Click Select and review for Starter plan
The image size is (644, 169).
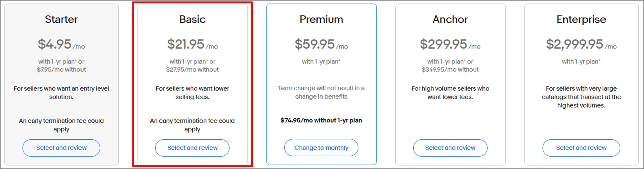[x=61, y=148]
